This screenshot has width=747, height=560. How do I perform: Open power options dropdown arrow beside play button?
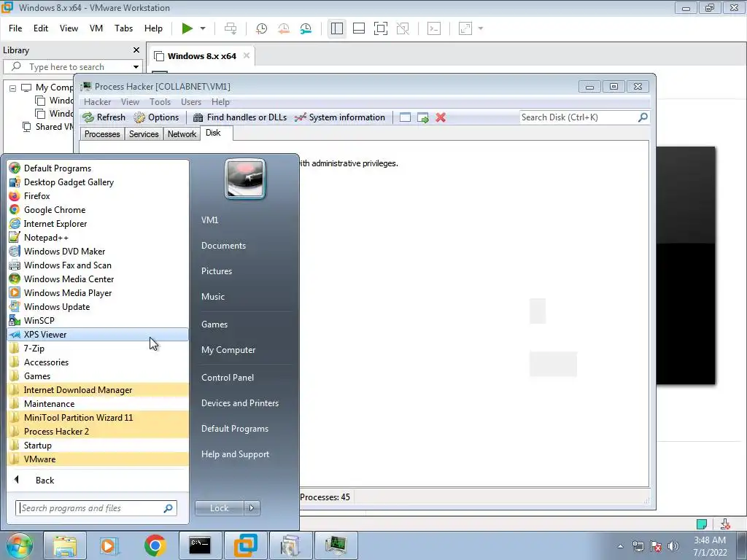point(203,28)
